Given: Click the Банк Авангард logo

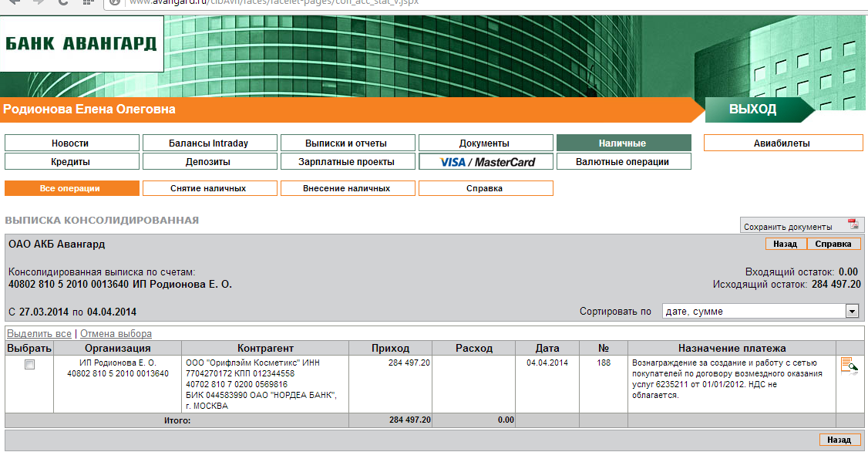Looking at the screenshot, I should click(x=80, y=43).
